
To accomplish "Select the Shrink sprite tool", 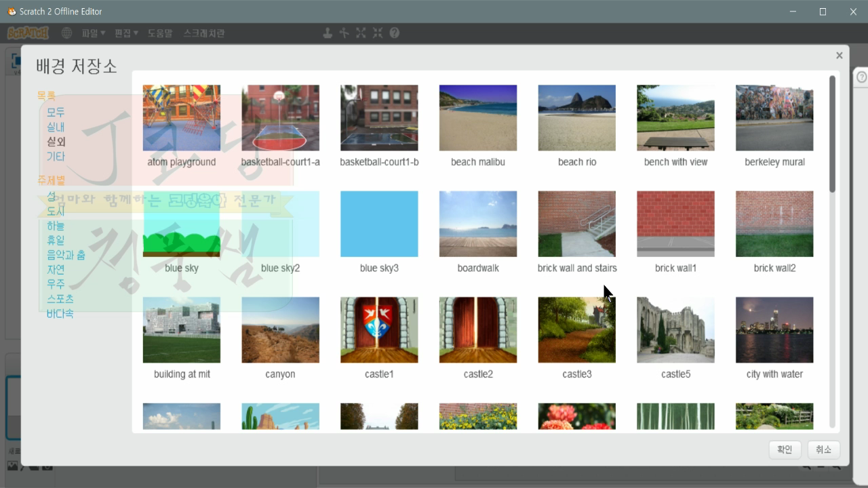I will pos(378,33).
